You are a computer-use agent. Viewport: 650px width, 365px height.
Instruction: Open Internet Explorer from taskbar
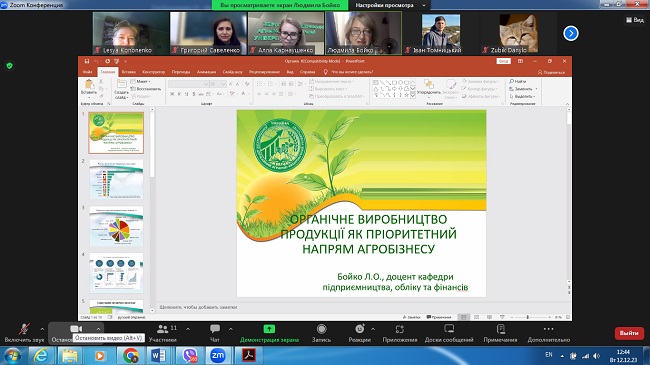pos(41,355)
